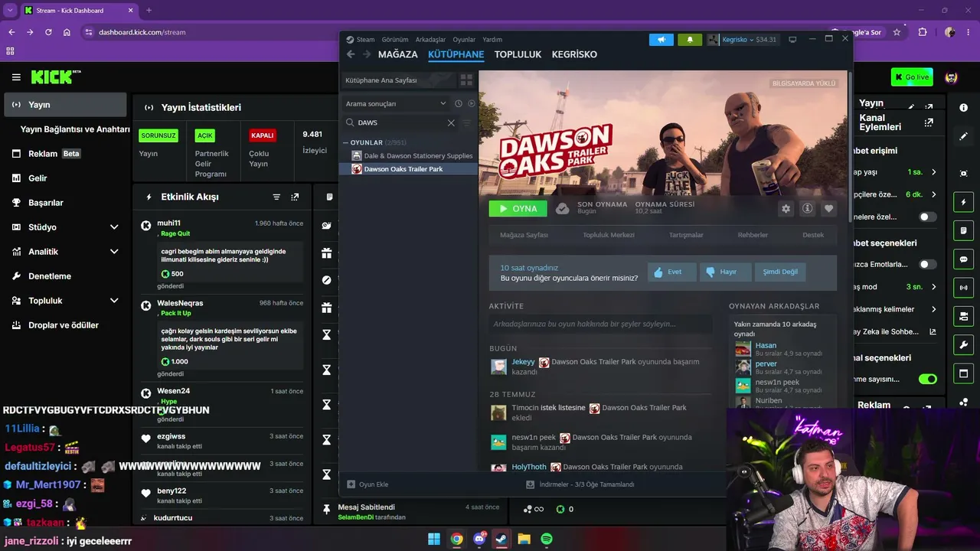Screen dimensions: 980x551
Task: Open the Topluluk Merkezi tab for the game
Action: point(609,235)
